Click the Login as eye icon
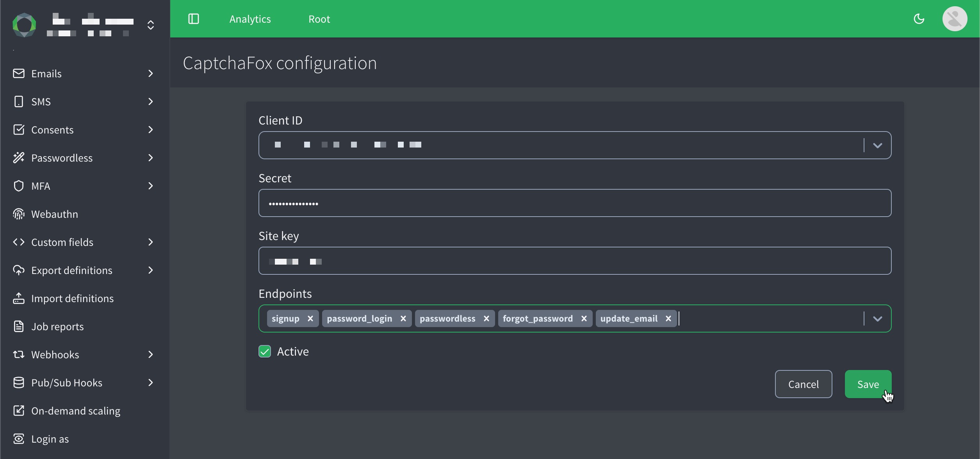Image resolution: width=980 pixels, height=459 pixels. [x=19, y=439]
